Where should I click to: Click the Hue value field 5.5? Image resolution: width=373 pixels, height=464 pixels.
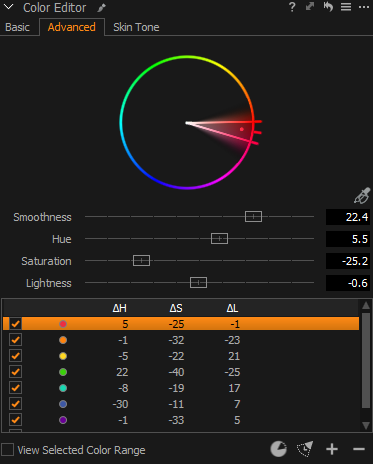(x=348, y=239)
